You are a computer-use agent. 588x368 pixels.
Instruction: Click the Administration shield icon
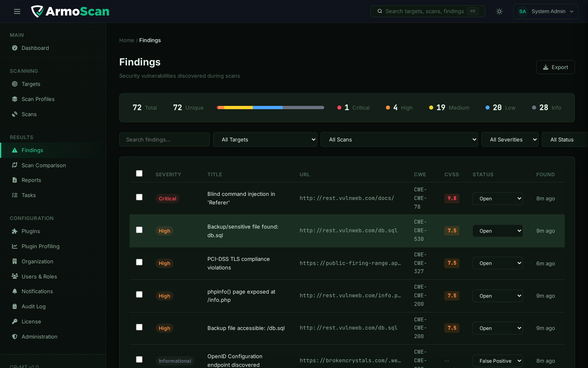coord(14,337)
